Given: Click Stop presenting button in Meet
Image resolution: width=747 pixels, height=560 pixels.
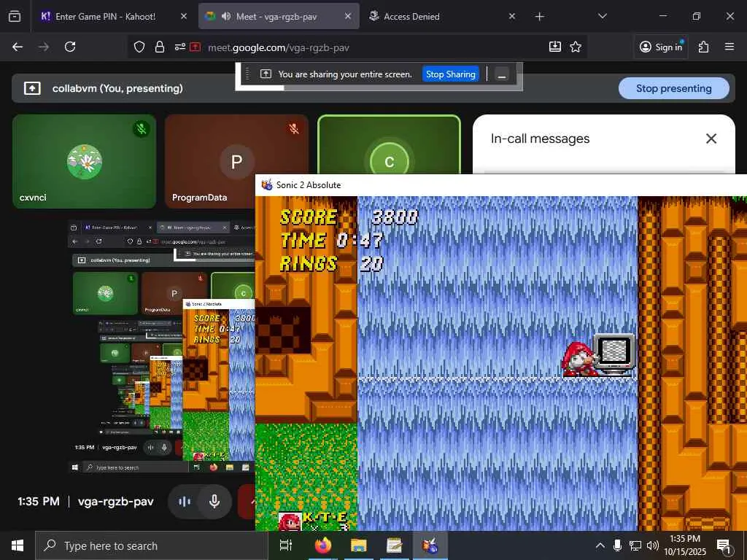Looking at the screenshot, I should [673, 88].
